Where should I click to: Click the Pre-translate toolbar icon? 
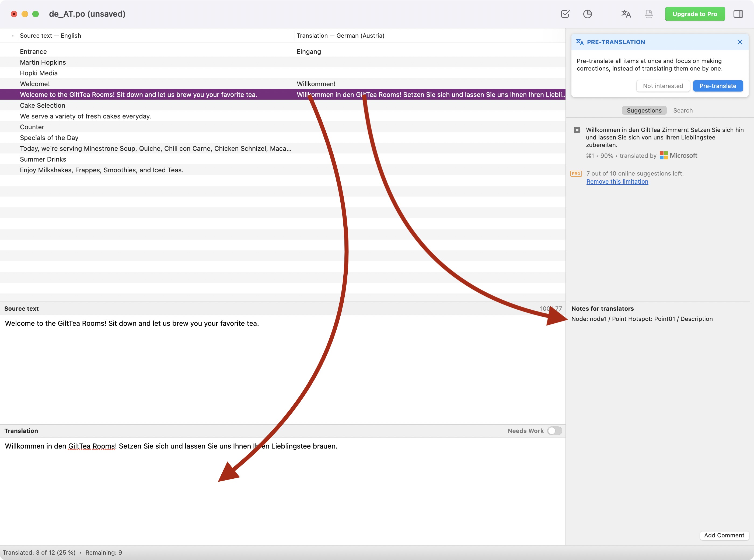tap(626, 14)
